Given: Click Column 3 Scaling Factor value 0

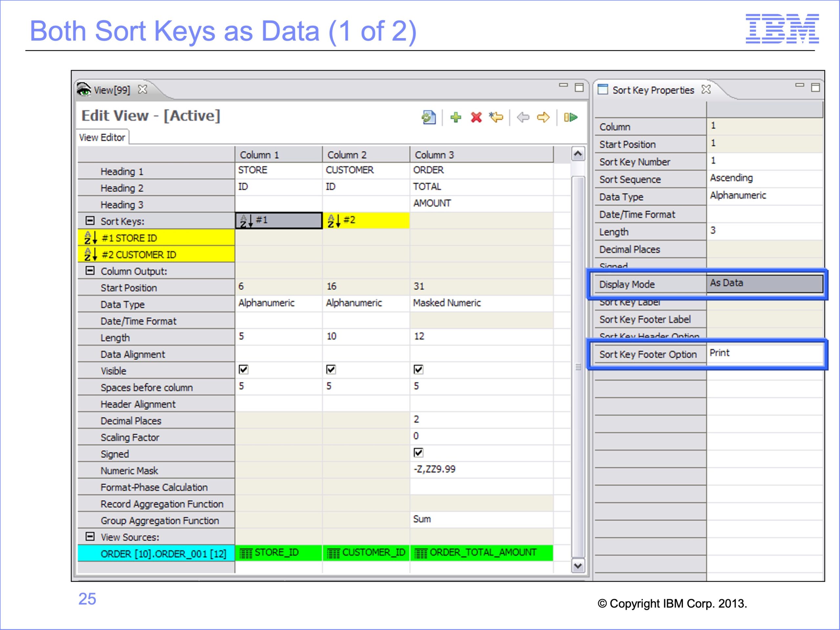Looking at the screenshot, I should click(481, 436).
